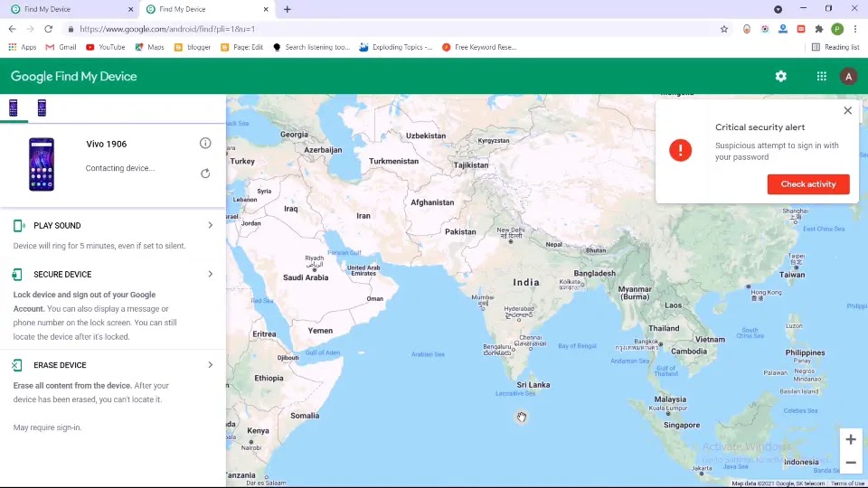Screen dimensions: 868x488
Task: Open the Search listening tool bookmark
Action: 312,47
